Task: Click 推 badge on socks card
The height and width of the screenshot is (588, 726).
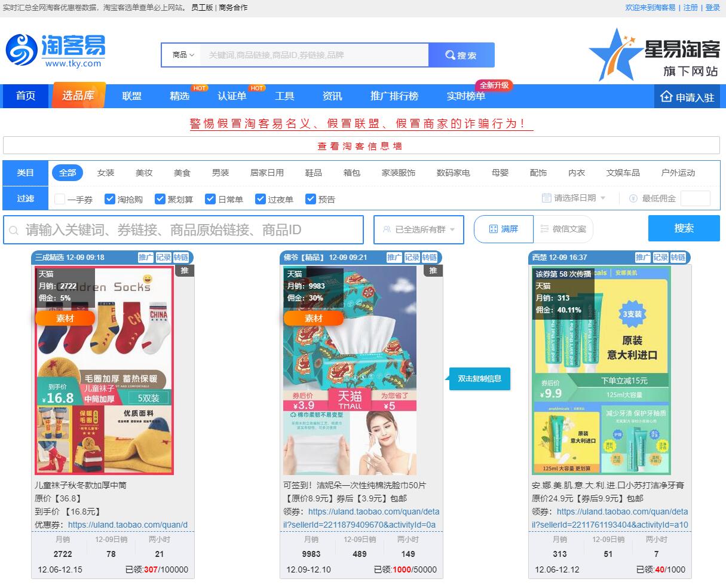Action: click(185, 271)
